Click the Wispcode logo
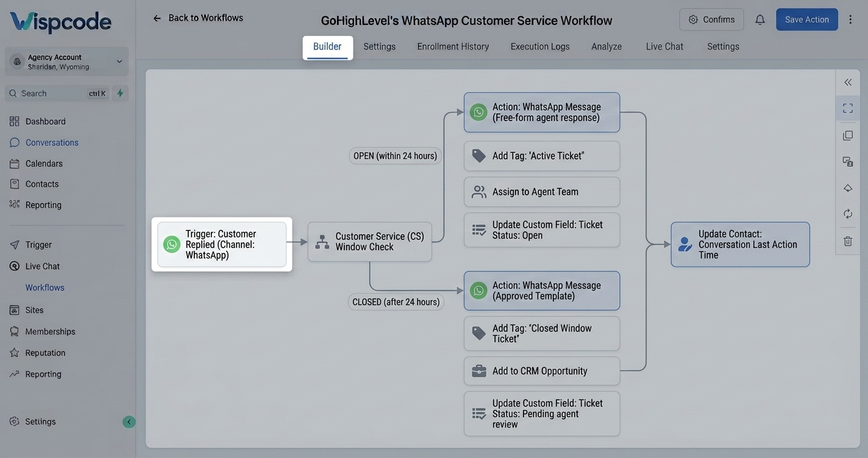Screen dimensions: 868x458 click(60, 22)
